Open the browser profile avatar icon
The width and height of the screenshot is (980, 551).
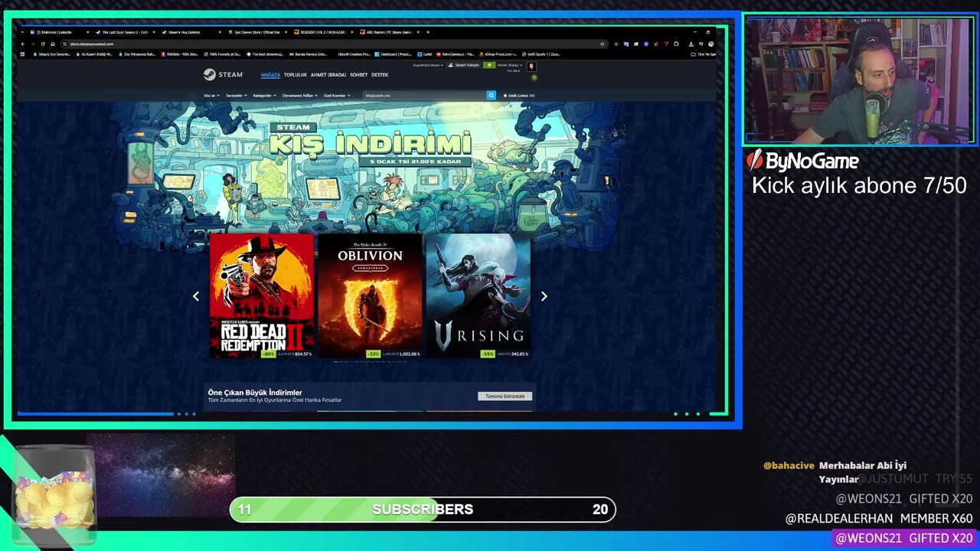point(710,44)
